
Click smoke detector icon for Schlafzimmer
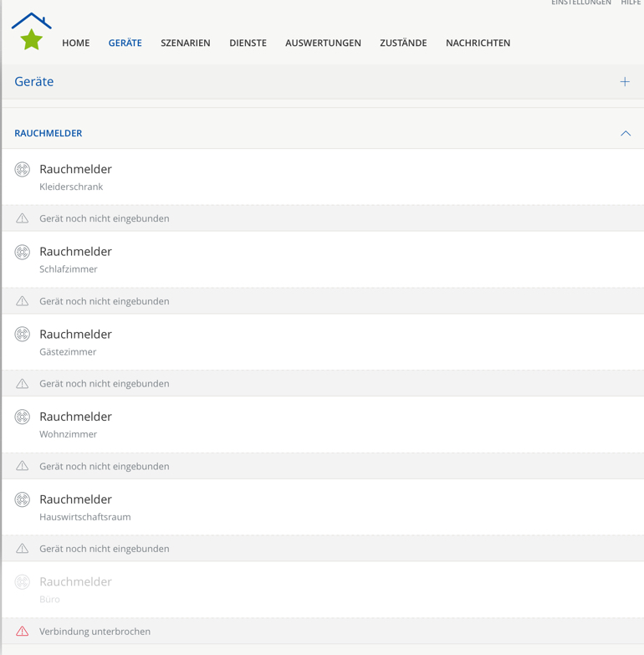pos(23,252)
